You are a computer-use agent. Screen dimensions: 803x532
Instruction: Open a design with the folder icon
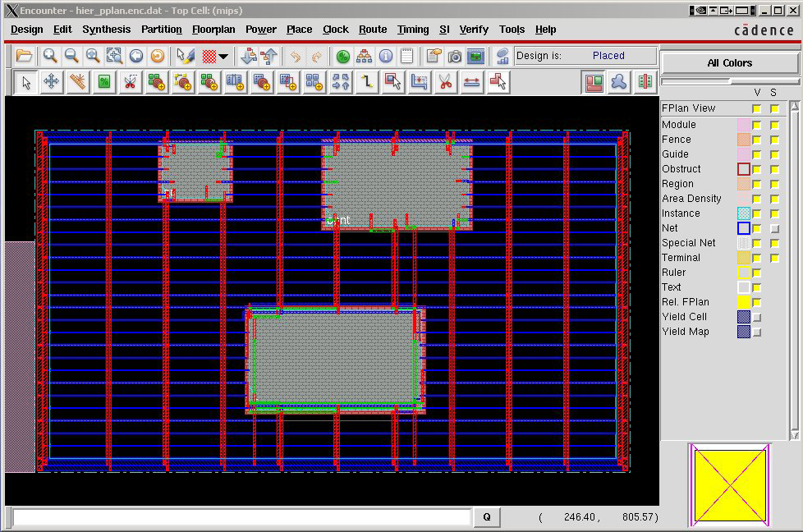24,56
